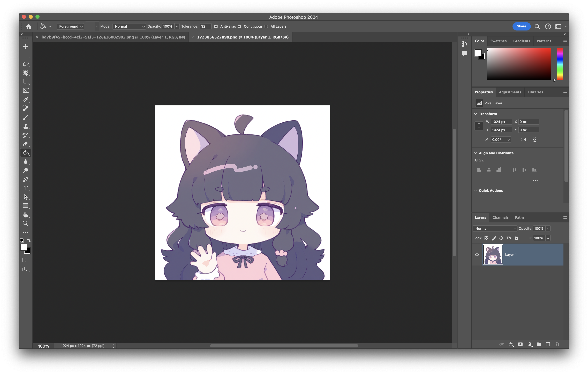Select the Crop tool
Viewport: 588px width, 374px height.
tap(25, 82)
